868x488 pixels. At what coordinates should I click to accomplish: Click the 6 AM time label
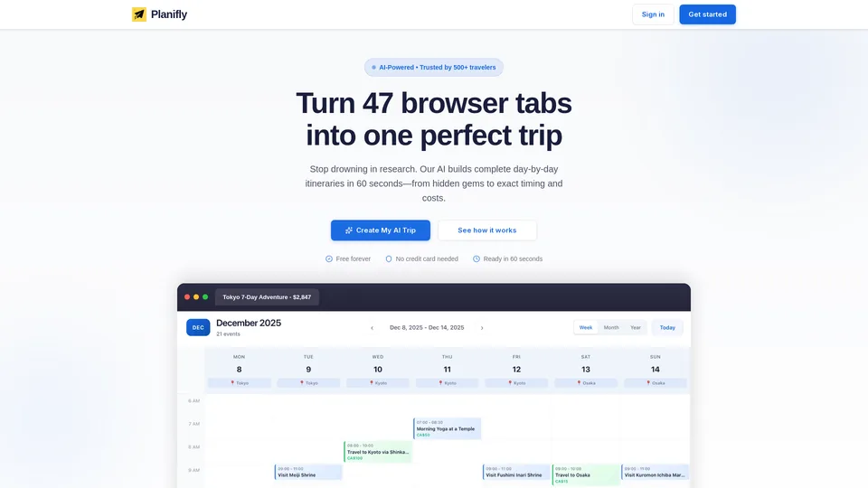(x=193, y=400)
